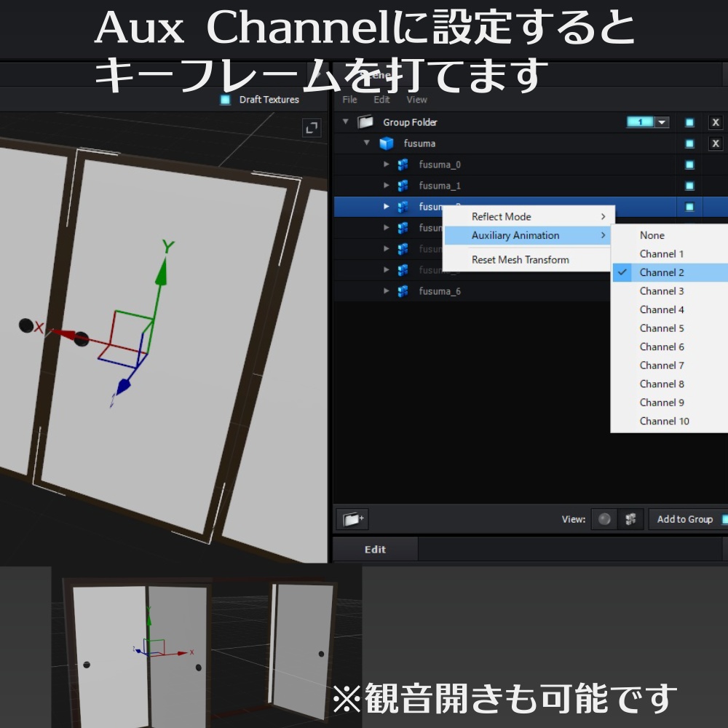Image resolution: width=728 pixels, height=728 pixels.
Task: Click the blue cube icon of fusuma
Action: tap(387, 143)
